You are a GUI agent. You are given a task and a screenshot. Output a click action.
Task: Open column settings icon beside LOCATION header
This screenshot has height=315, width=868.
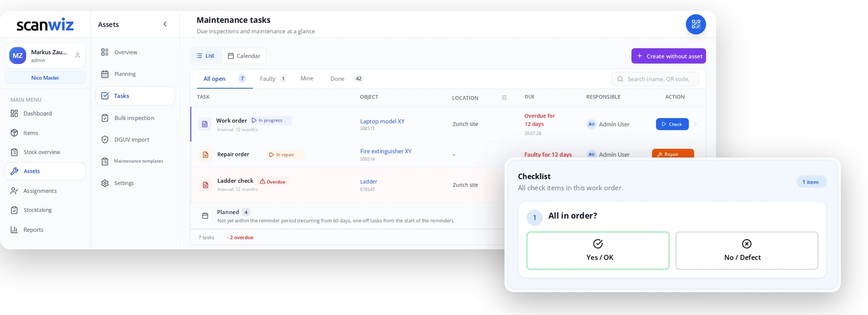(504, 98)
